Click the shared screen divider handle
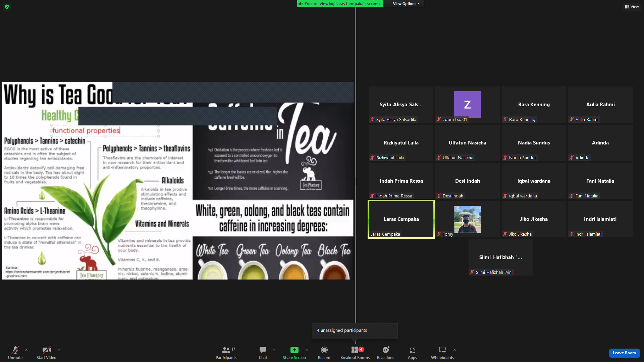Screen dimensions: 644x362 [356, 181]
